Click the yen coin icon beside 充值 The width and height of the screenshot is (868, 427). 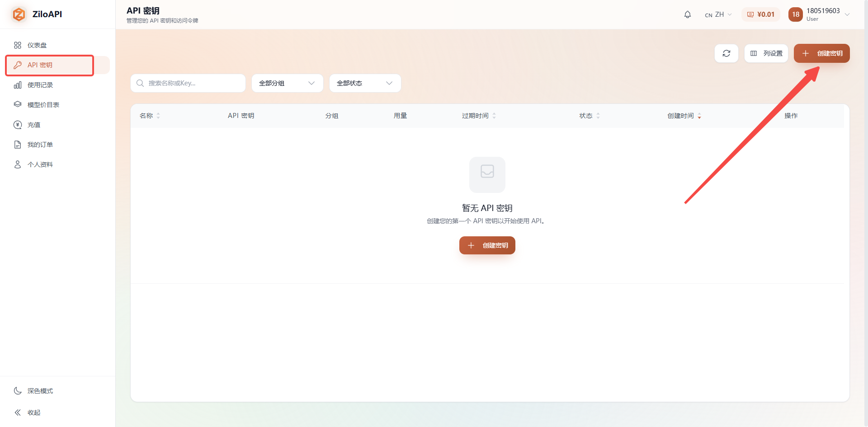(18, 125)
